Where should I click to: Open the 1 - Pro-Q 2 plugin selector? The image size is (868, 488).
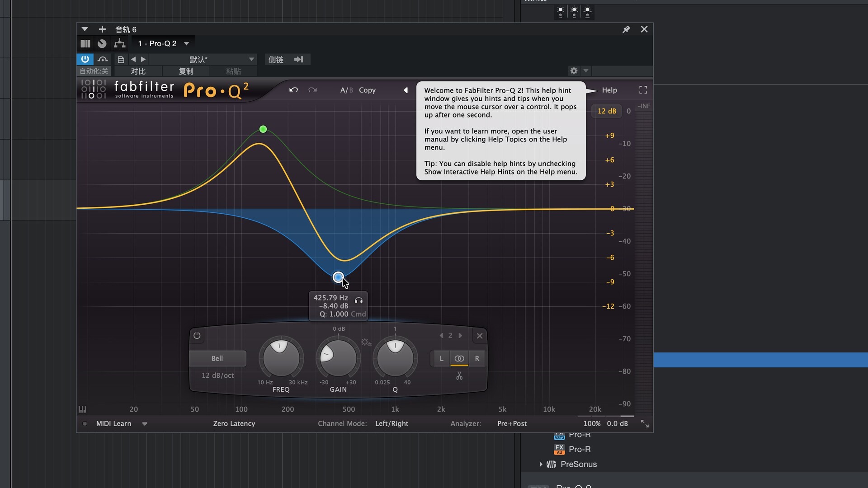[163, 43]
